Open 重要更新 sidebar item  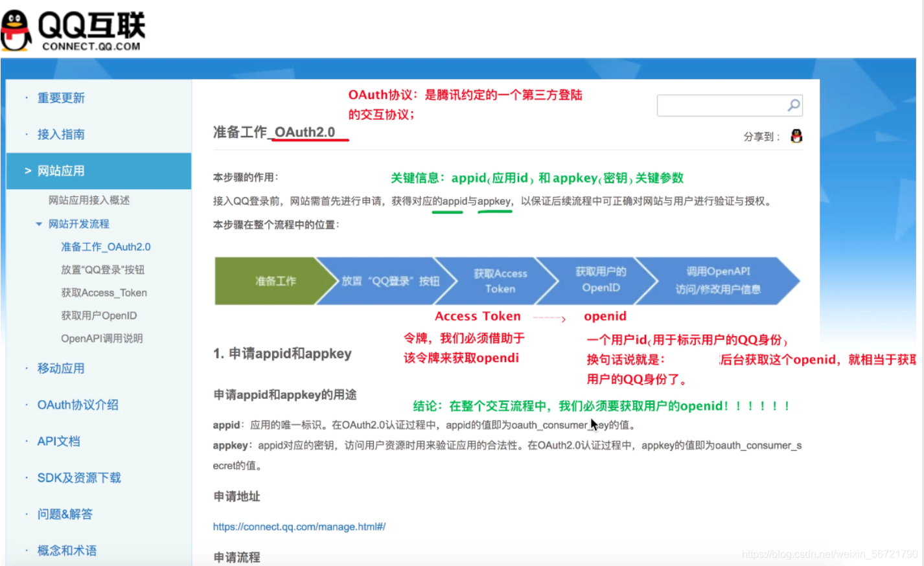[x=61, y=98]
